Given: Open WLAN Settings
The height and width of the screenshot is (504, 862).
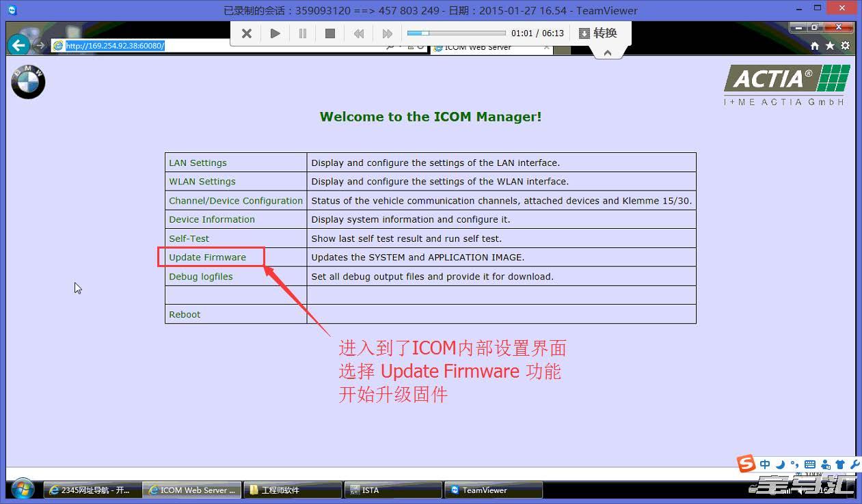Looking at the screenshot, I should (x=202, y=182).
